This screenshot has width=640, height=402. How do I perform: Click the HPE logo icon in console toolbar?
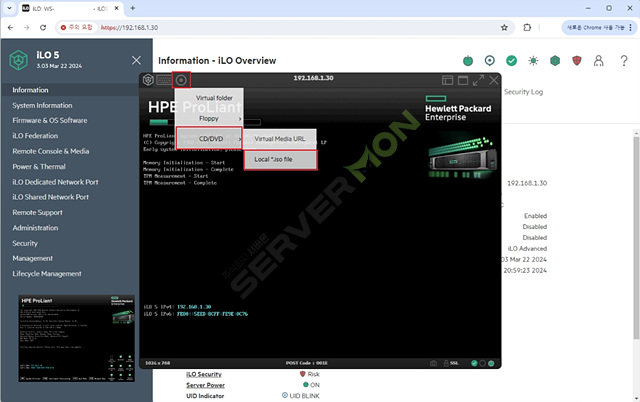tap(148, 80)
